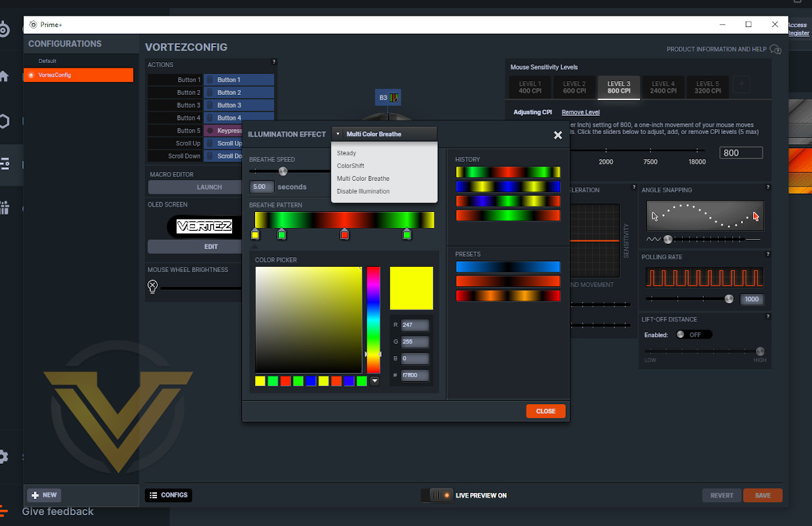Click inside the color picker saturation square

tap(309, 320)
